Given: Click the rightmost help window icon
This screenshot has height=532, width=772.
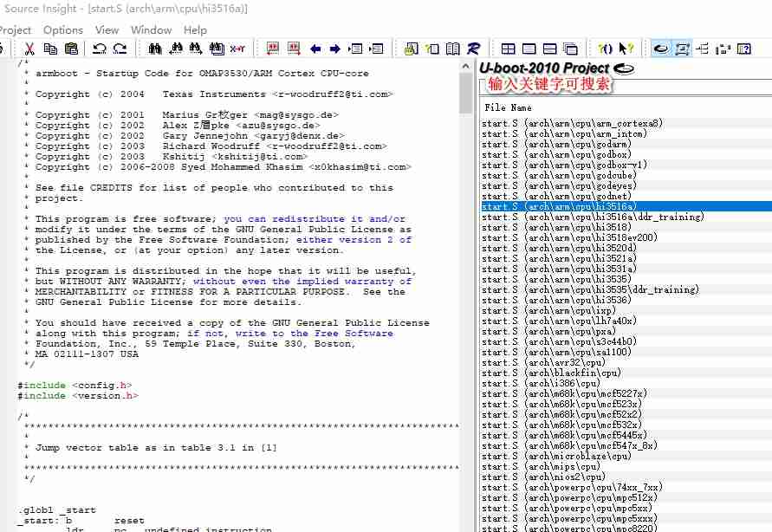Looking at the screenshot, I should 744,49.
